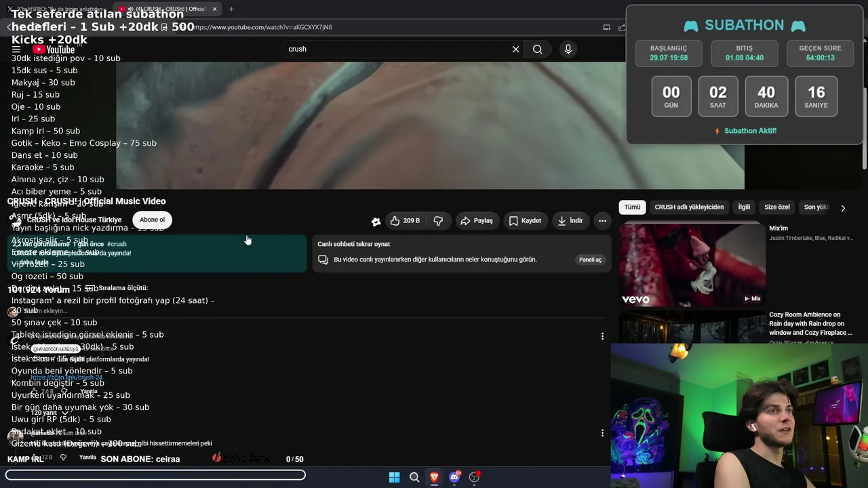Click the KAMP IRL goal progress bar
868x488 pixels.
click(x=155, y=475)
